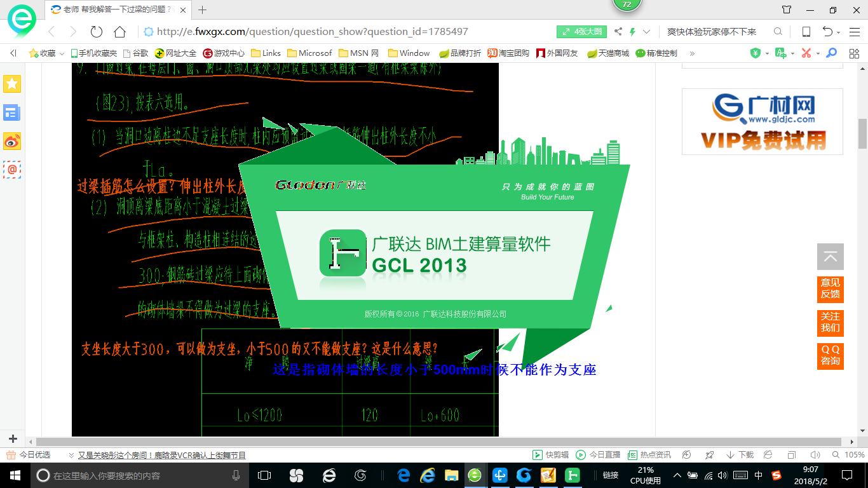The height and width of the screenshot is (488, 868).
Task: Open the green GCL taskbar app icon
Action: (x=572, y=475)
